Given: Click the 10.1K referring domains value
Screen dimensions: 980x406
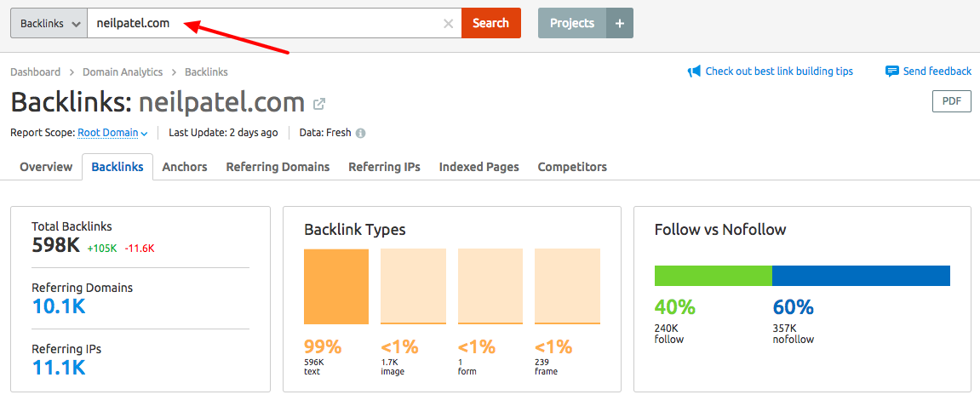Looking at the screenshot, I should pyautogui.click(x=58, y=306).
